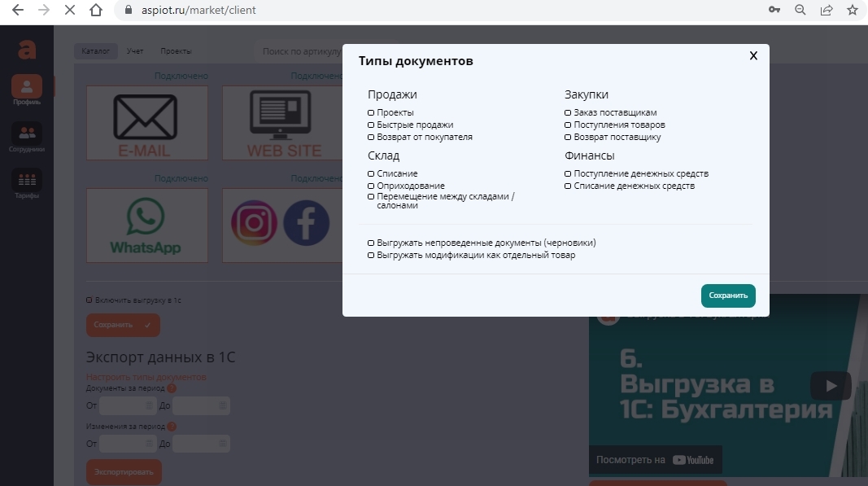Viewport: 868px width, 486px height.
Task: Click До date field under Документы за период
Action: pyautogui.click(x=201, y=405)
